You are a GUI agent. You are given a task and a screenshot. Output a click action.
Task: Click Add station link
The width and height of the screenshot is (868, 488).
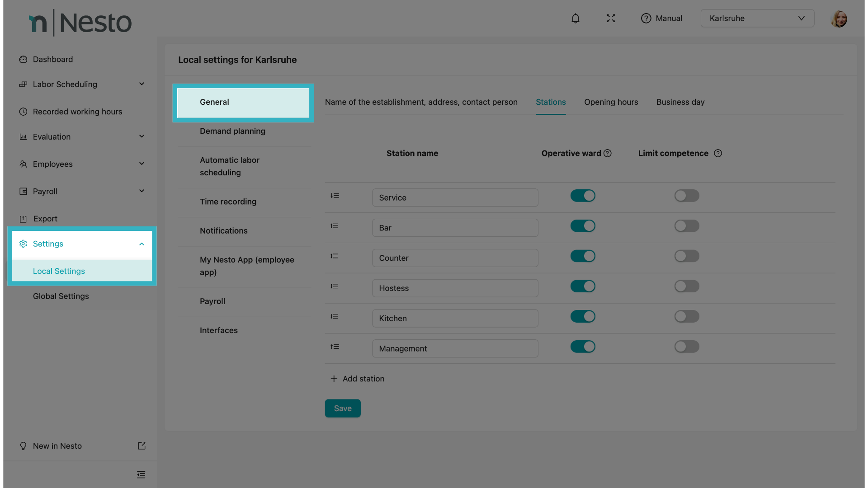[x=358, y=379]
